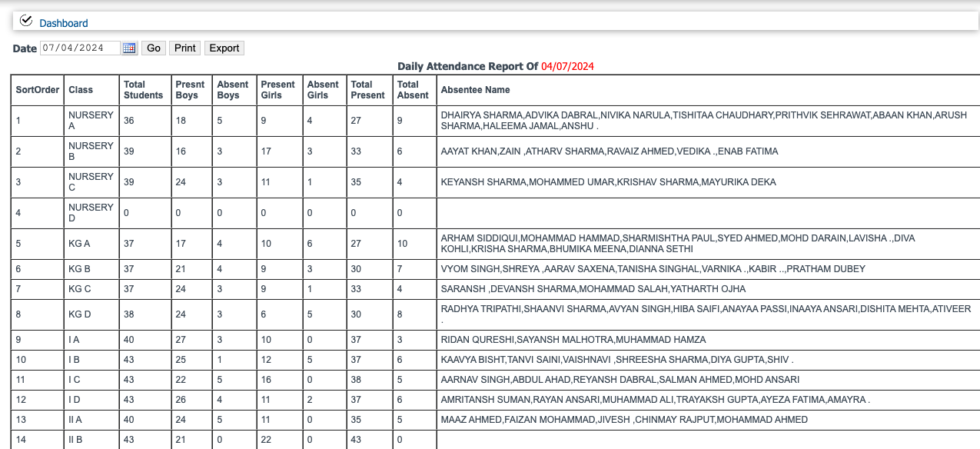Select the KG B class cell

coord(91,269)
